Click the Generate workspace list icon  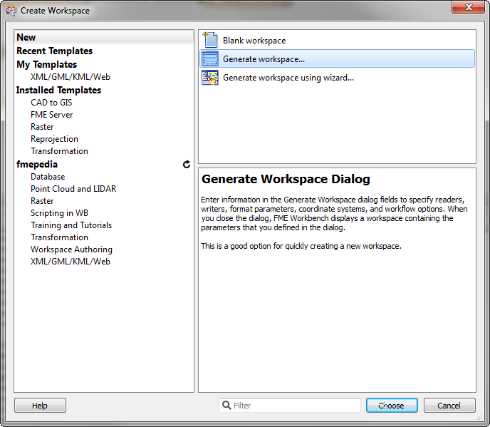(x=210, y=59)
